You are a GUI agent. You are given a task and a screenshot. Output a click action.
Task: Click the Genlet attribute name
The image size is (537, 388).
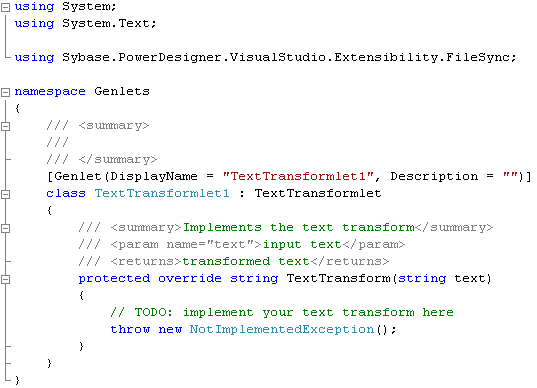pyautogui.click(x=78, y=176)
